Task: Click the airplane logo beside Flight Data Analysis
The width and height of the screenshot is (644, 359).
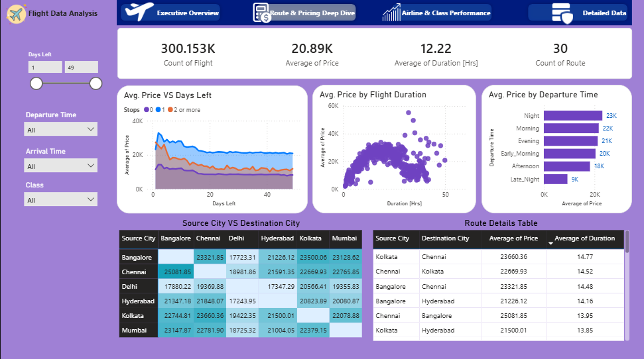Action: pyautogui.click(x=16, y=14)
